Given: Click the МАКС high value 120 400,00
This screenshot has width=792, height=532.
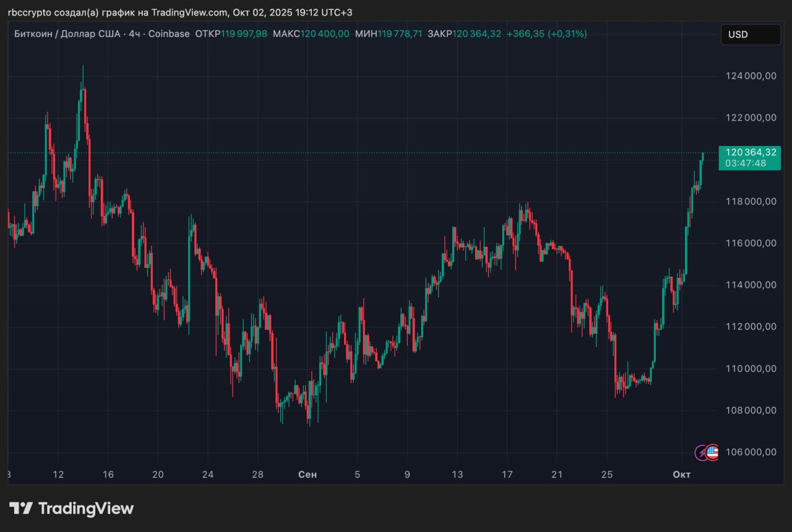Looking at the screenshot, I should pos(325,34).
